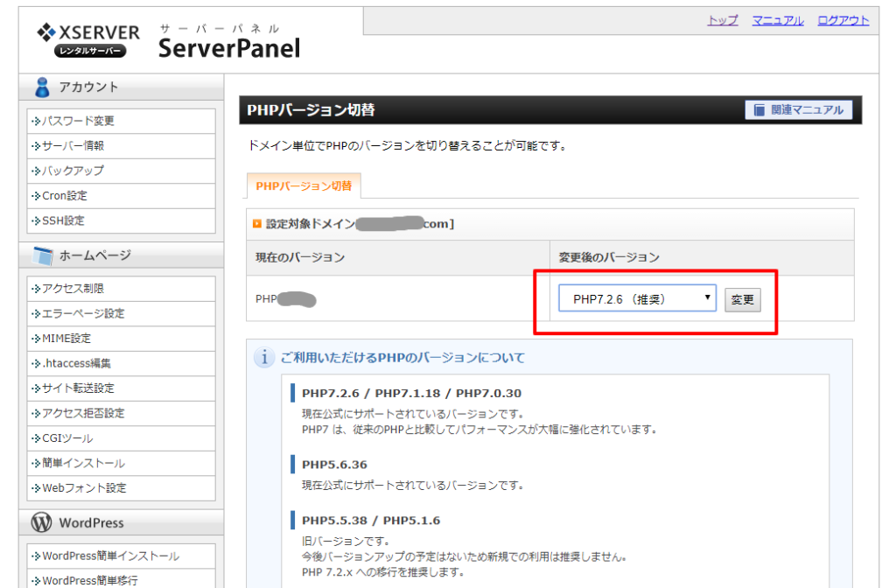Screen dimensions: 896x588
Task: Go to トップ link in header
Action: pyautogui.click(x=722, y=21)
